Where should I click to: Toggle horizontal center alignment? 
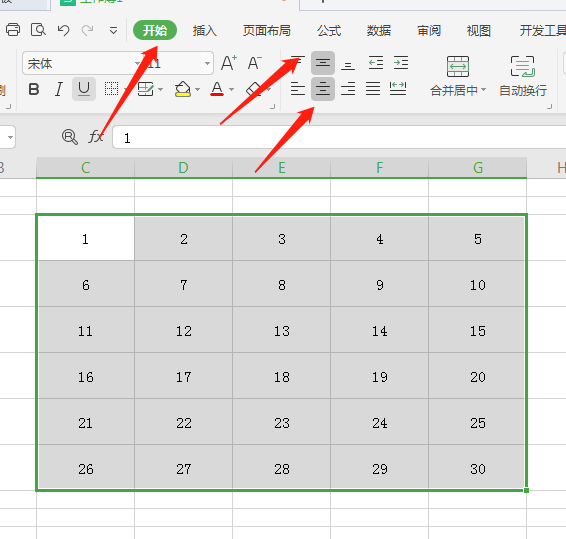323,89
